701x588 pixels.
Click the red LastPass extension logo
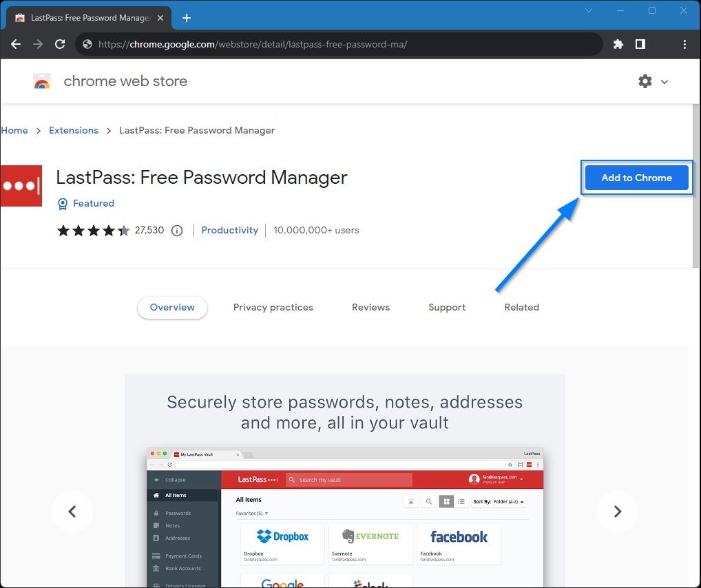pyautogui.click(x=21, y=186)
